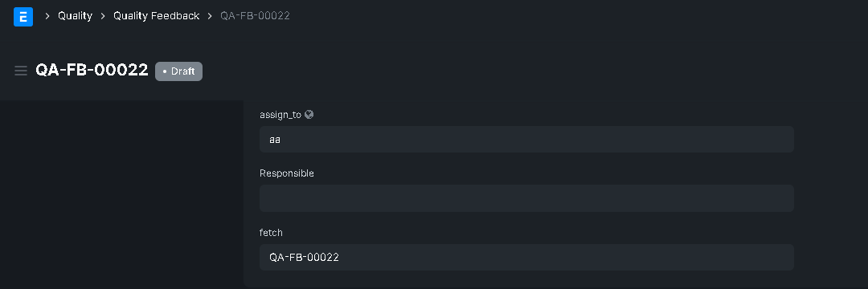This screenshot has width=868, height=289.
Task: Click the globe icon beside assign_to
Action: click(309, 114)
